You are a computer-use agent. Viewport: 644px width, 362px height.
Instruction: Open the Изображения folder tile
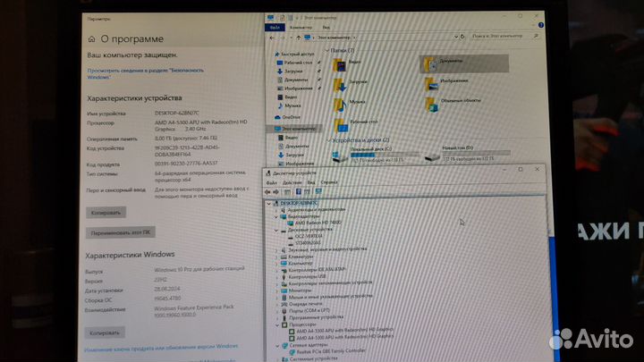[x=447, y=83]
